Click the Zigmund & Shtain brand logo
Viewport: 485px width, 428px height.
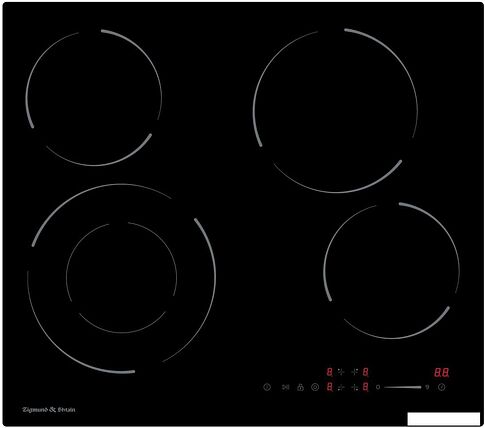click(x=49, y=410)
